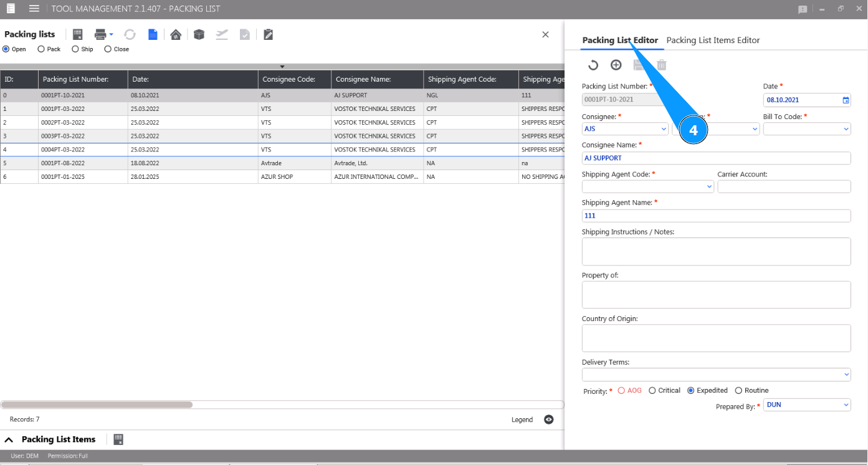Image resolution: width=868 pixels, height=465 pixels.
Task: Click the box package icon in toolbar
Action: click(x=199, y=35)
